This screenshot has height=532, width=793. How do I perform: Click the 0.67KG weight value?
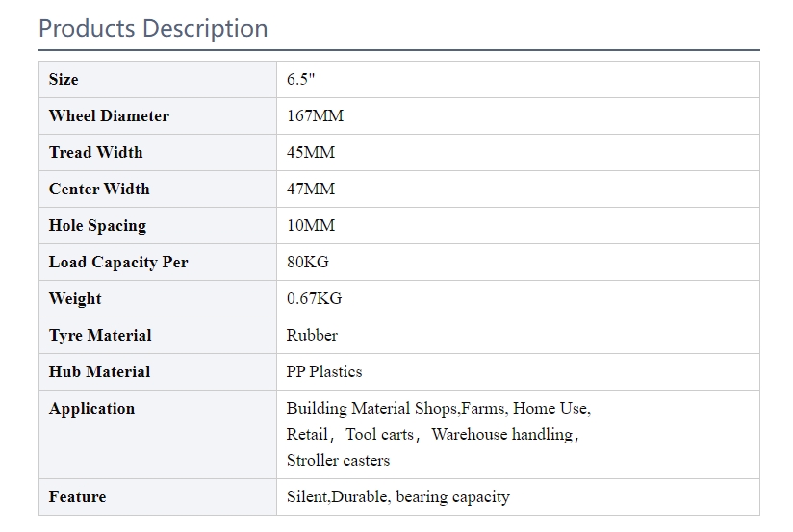click(x=314, y=298)
